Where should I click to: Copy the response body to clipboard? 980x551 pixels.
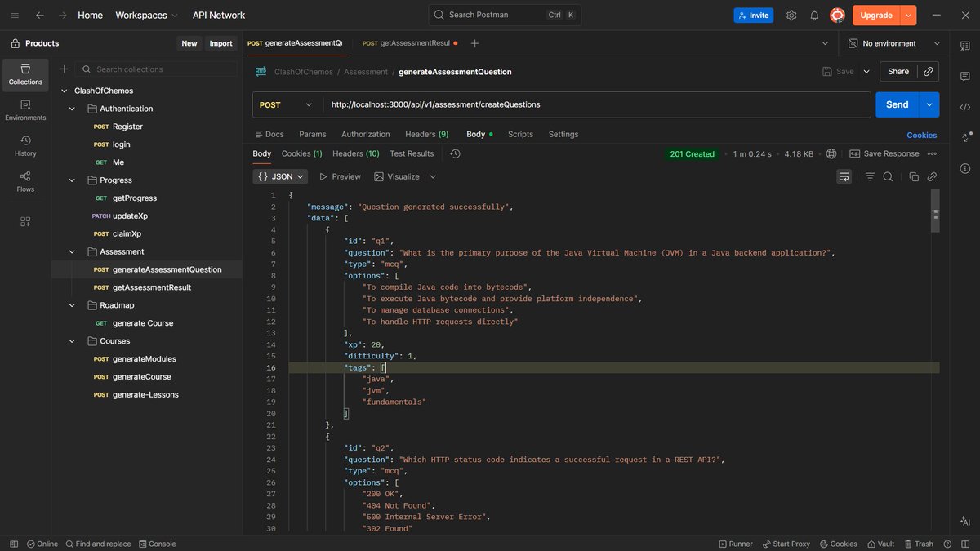click(x=914, y=176)
